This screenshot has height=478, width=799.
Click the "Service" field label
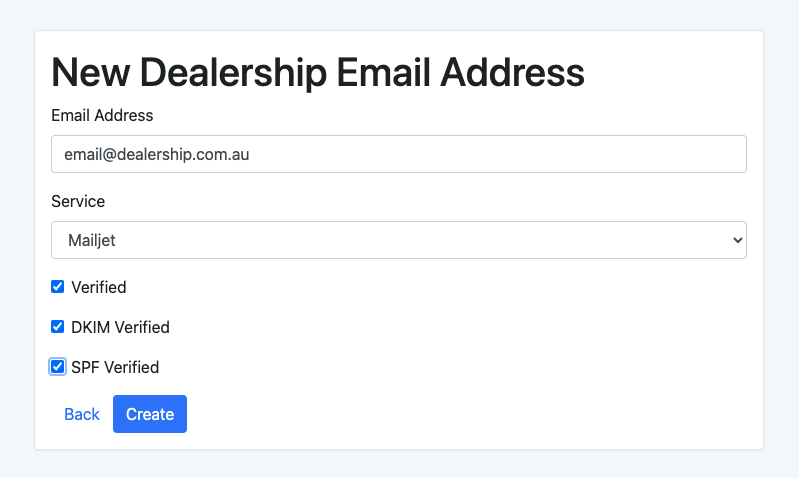78,201
